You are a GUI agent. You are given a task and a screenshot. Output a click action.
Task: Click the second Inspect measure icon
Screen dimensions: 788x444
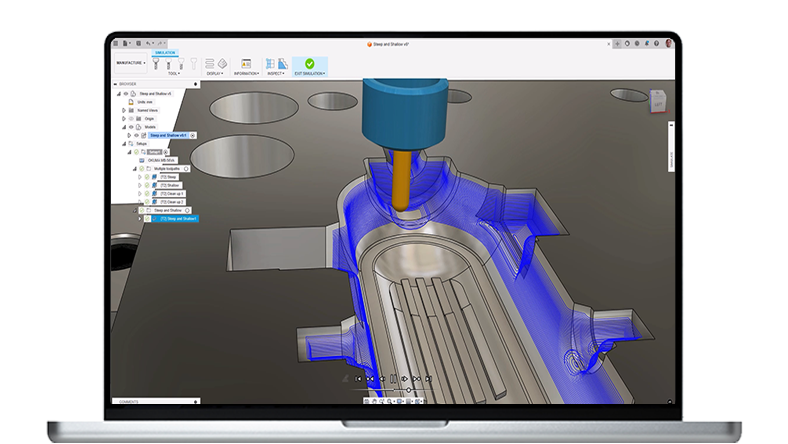point(281,63)
